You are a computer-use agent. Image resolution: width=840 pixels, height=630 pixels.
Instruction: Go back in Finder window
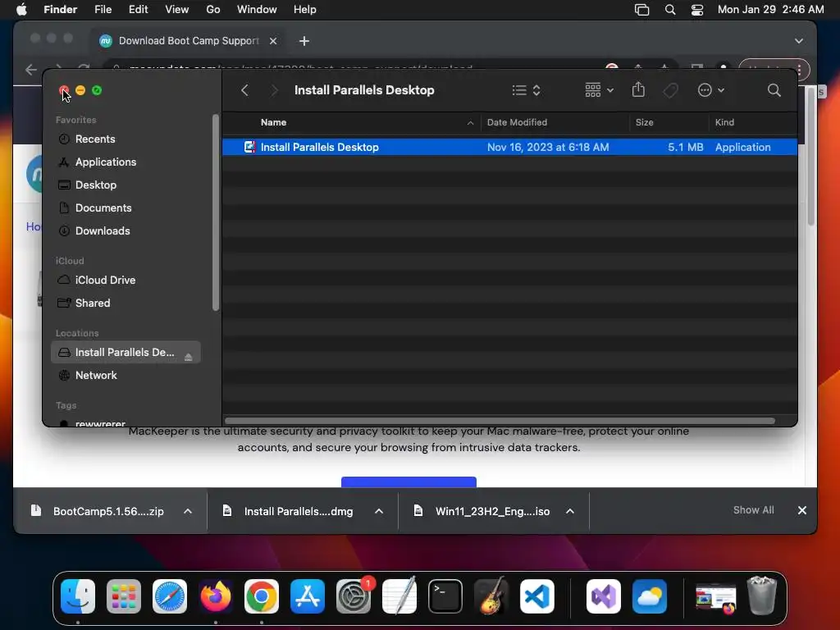click(244, 90)
